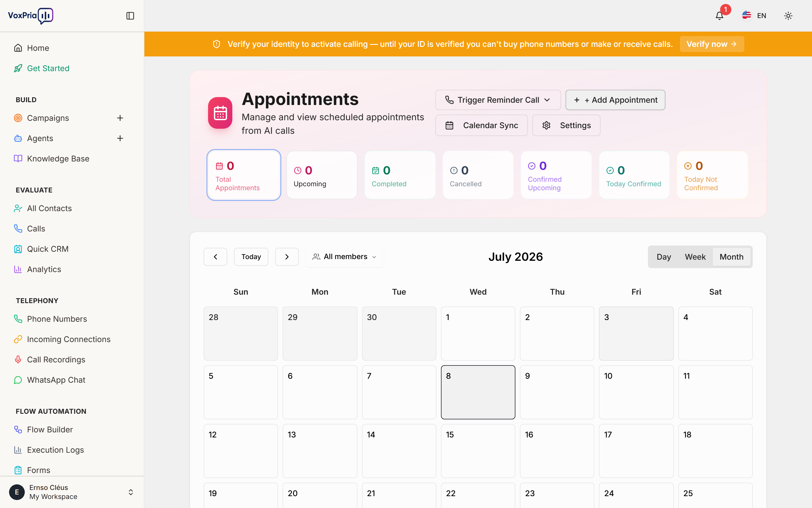Toggle light/dark theme sun icon

click(x=788, y=16)
